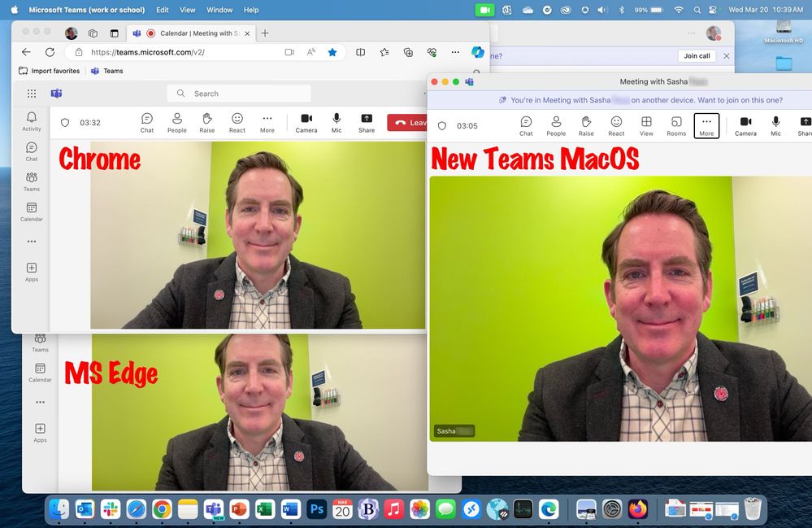Open the Microsoft Teams application menu
The width and height of the screenshot is (812, 528).
coord(87,10)
